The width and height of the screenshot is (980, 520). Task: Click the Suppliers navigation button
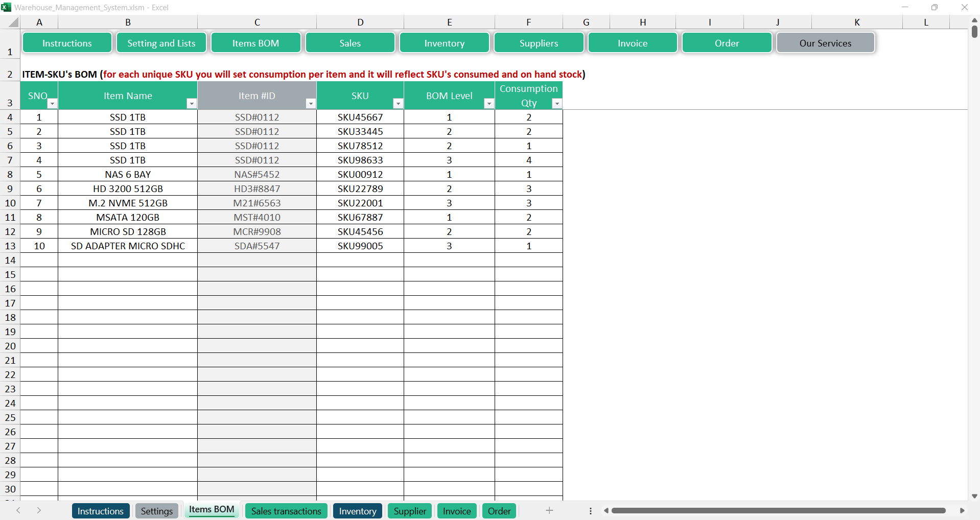click(539, 43)
